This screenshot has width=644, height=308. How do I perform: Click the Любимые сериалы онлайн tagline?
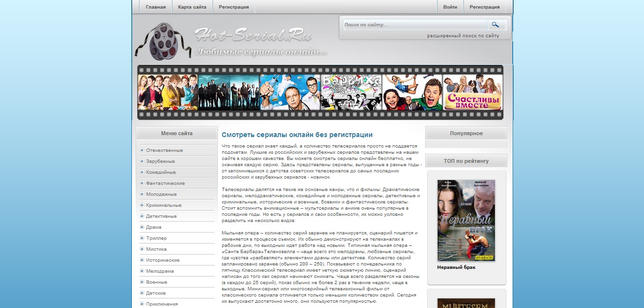click(262, 52)
